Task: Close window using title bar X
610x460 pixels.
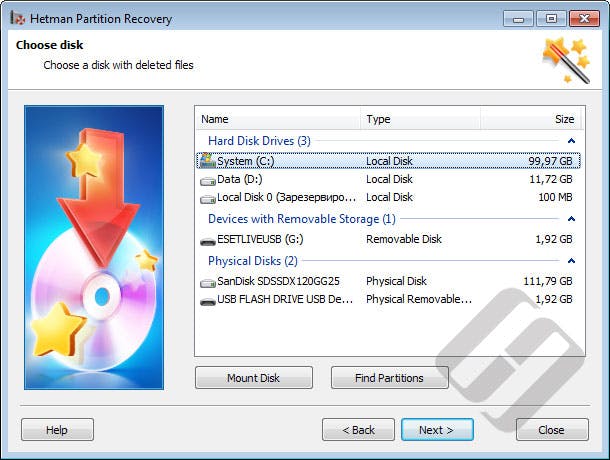Action: (584, 19)
